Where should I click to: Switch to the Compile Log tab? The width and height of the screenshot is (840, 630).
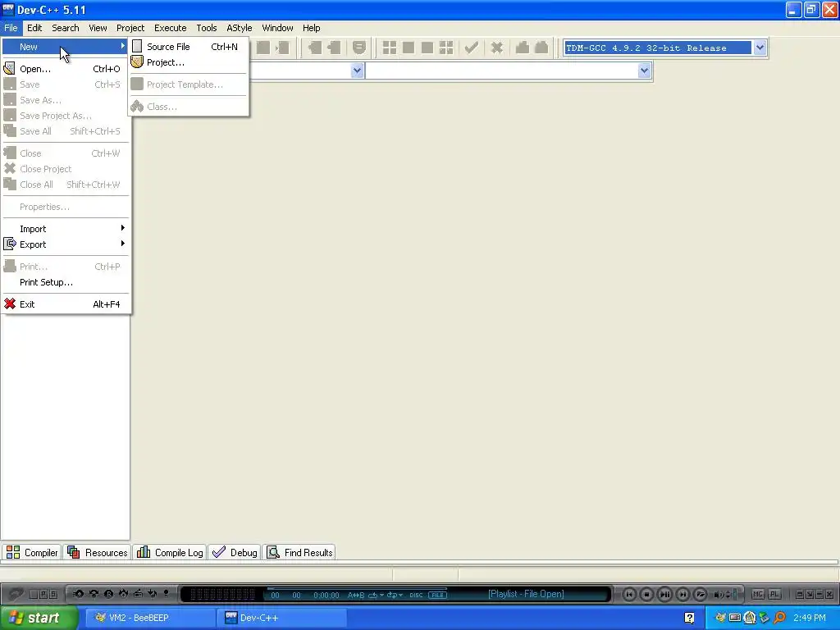pos(170,552)
